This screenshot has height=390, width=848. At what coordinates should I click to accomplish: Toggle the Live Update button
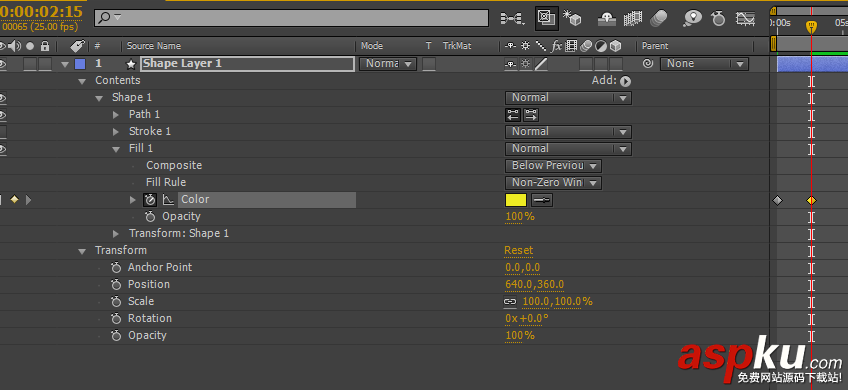tap(546, 18)
